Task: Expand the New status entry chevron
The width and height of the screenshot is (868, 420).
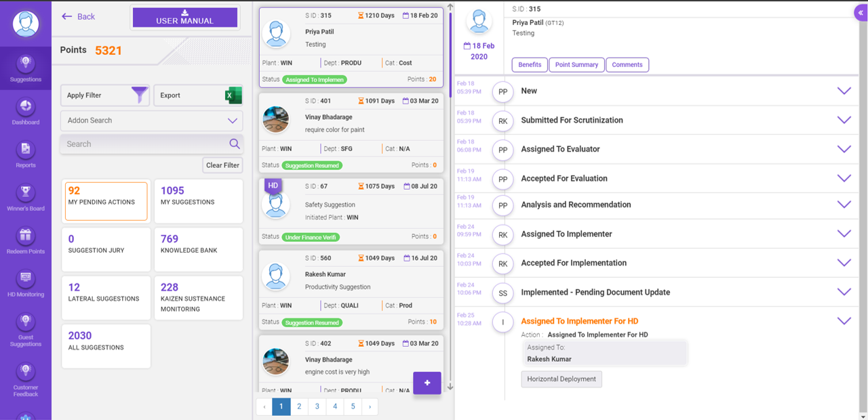Action: pyautogui.click(x=844, y=90)
